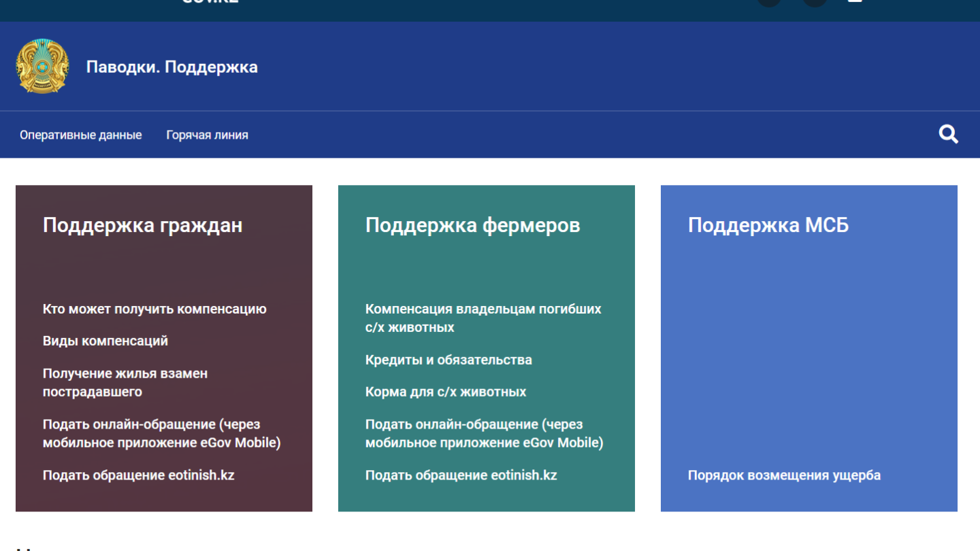Click the Кредиты и обязательства link
The width and height of the screenshot is (980, 551).
[448, 360]
